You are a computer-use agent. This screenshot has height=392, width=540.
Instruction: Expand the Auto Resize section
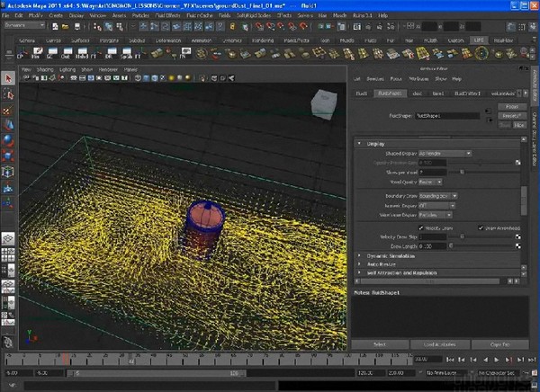pyautogui.click(x=359, y=264)
